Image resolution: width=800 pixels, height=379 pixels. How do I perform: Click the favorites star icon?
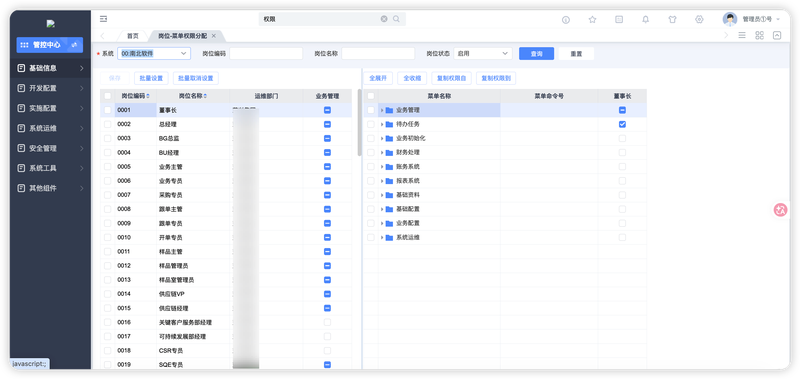click(592, 19)
